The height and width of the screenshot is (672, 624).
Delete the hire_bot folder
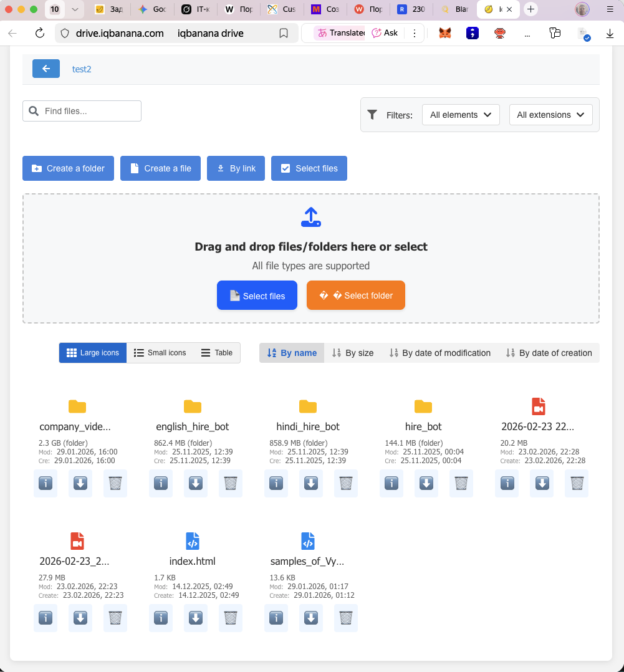(x=461, y=484)
